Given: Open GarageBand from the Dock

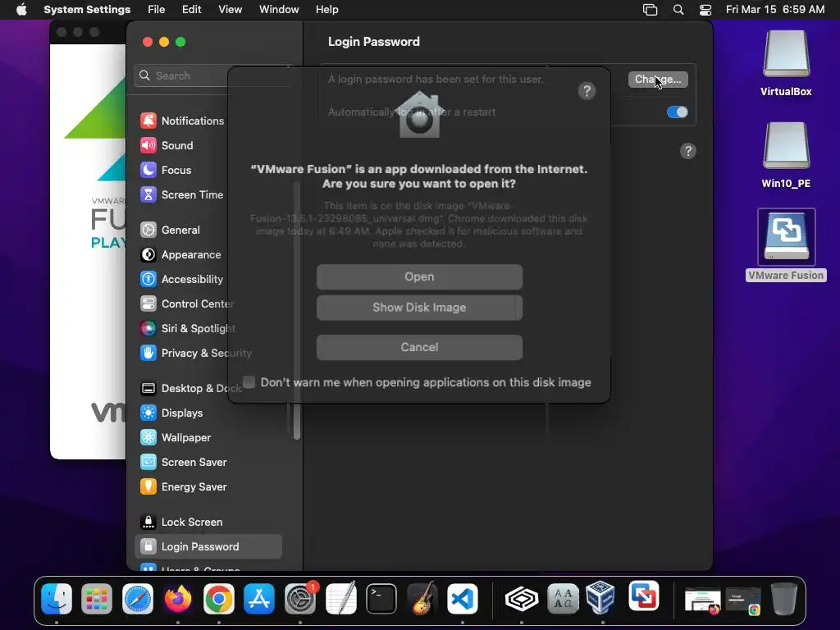Looking at the screenshot, I should pyautogui.click(x=422, y=598).
